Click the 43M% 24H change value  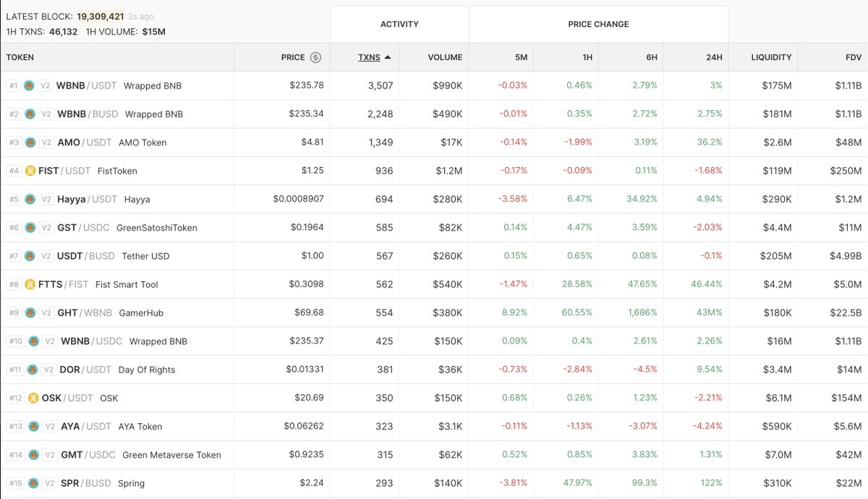(x=709, y=312)
